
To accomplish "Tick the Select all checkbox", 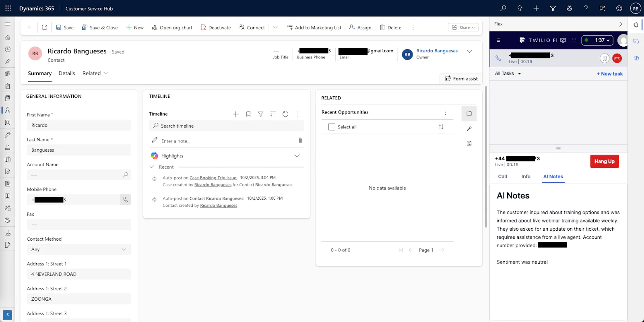I will 332,127.
